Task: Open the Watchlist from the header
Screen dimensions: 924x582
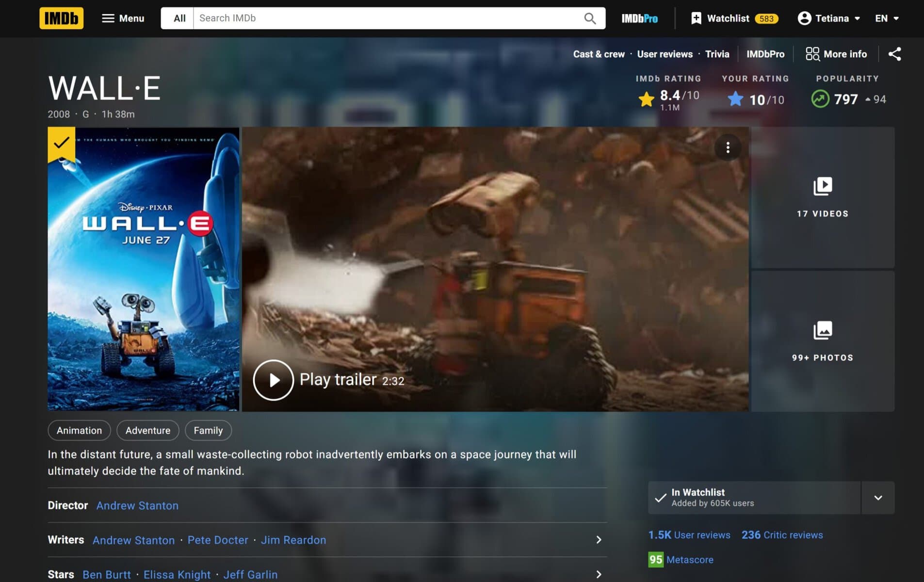Action: pos(734,18)
